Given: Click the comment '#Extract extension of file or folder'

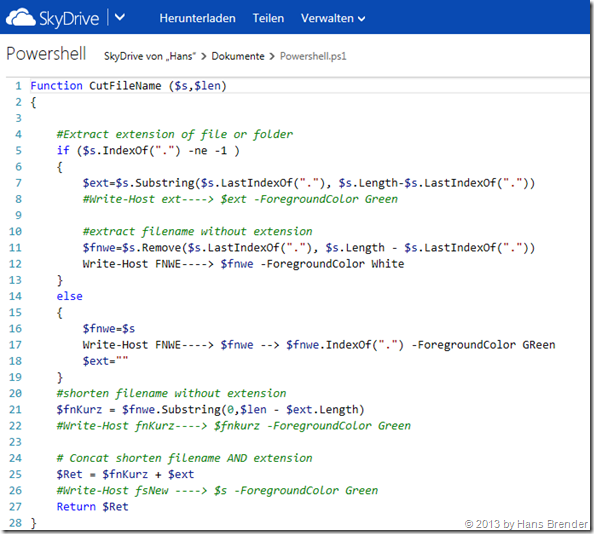Looking at the screenshot, I should (x=175, y=134).
